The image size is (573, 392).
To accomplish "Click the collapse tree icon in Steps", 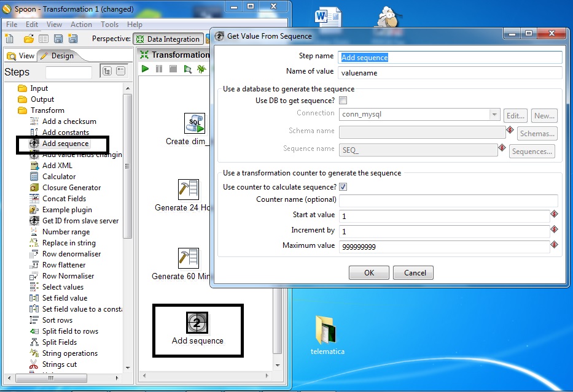I will pyautogui.click(x=120, y=71).
